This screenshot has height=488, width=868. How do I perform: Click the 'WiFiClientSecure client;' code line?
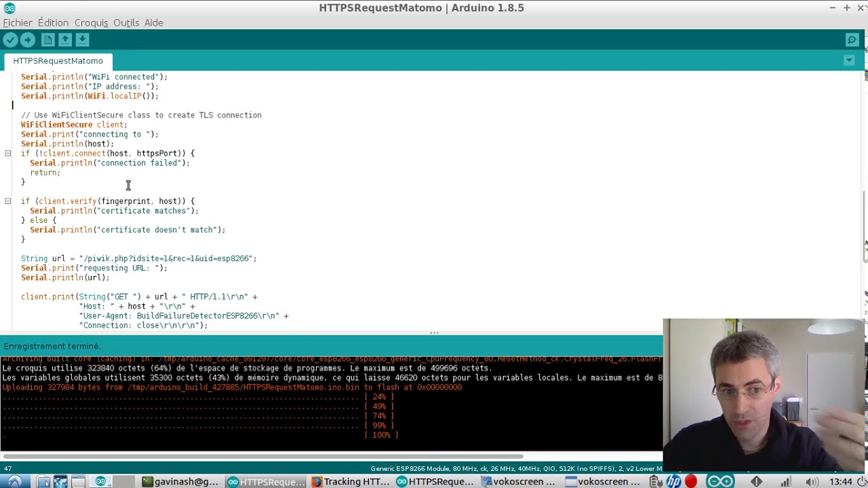coord(74,125)
